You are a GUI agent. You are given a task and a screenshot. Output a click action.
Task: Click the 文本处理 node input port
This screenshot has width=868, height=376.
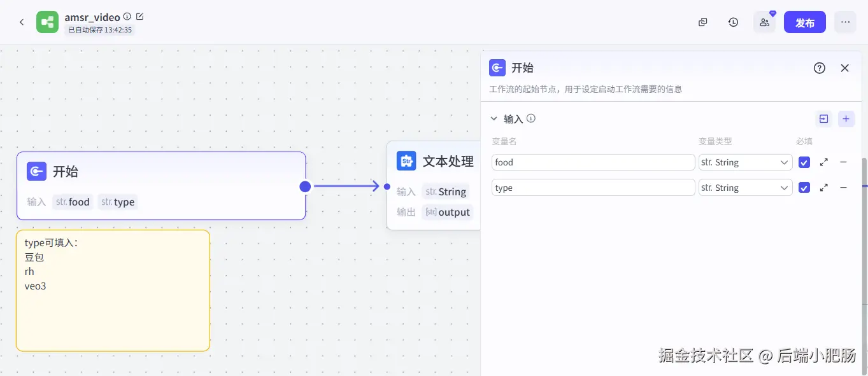(387, 186)
